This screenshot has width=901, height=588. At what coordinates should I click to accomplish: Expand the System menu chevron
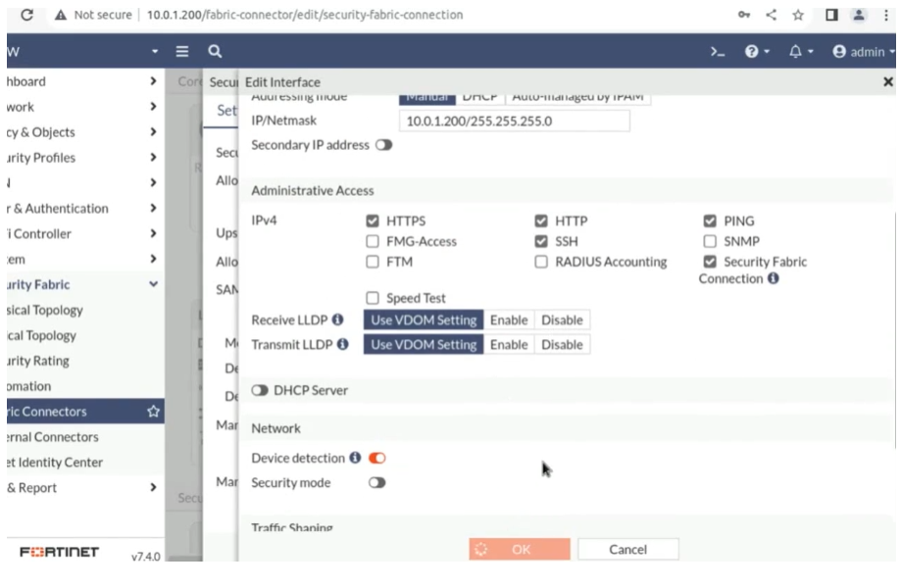pos(153,259)
